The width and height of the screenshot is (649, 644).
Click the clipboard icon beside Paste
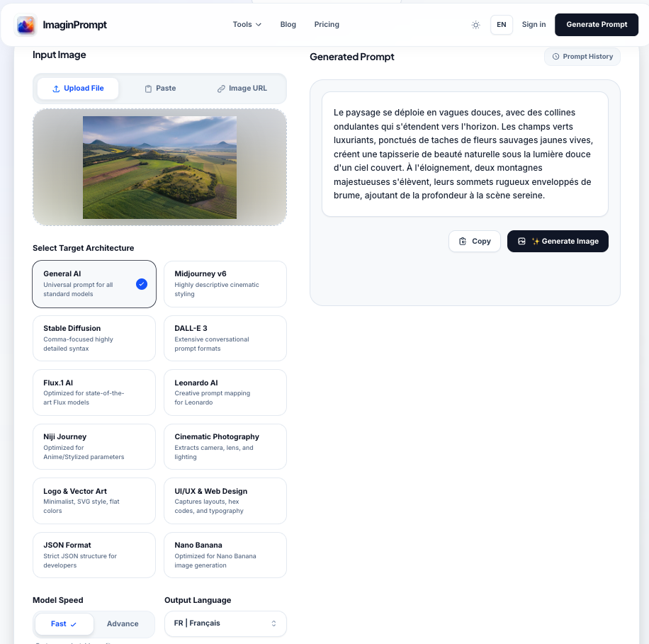coord(148,89)
